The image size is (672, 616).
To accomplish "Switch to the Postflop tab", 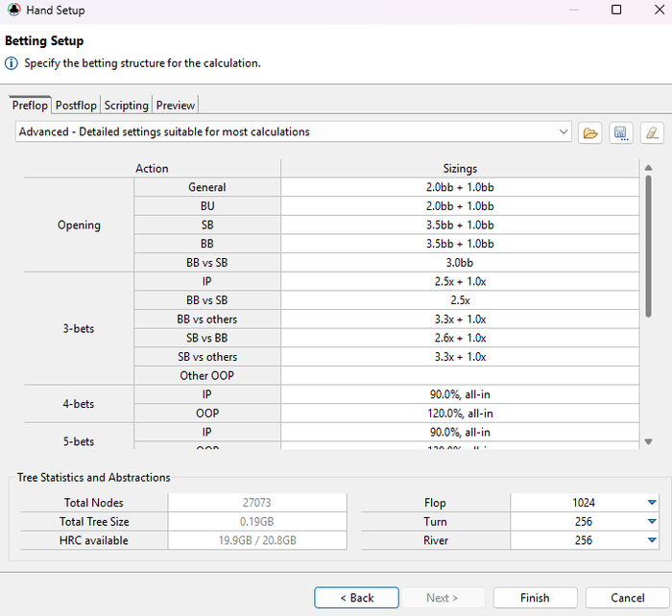I will 76,105.
